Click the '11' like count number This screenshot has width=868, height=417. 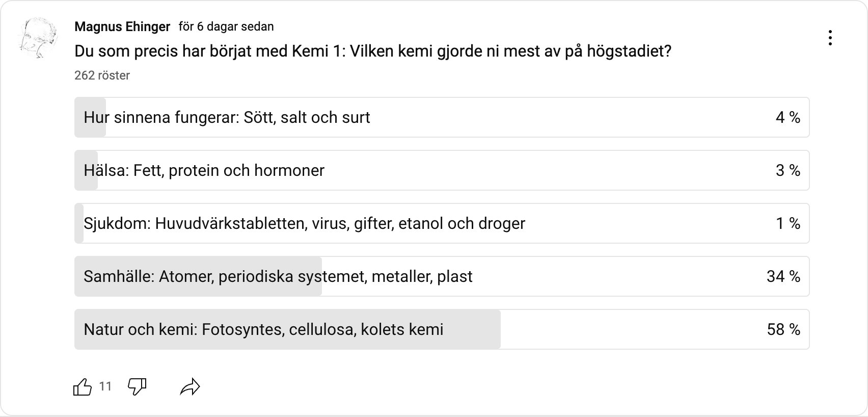pyautogui.click(x=105, y=387)
